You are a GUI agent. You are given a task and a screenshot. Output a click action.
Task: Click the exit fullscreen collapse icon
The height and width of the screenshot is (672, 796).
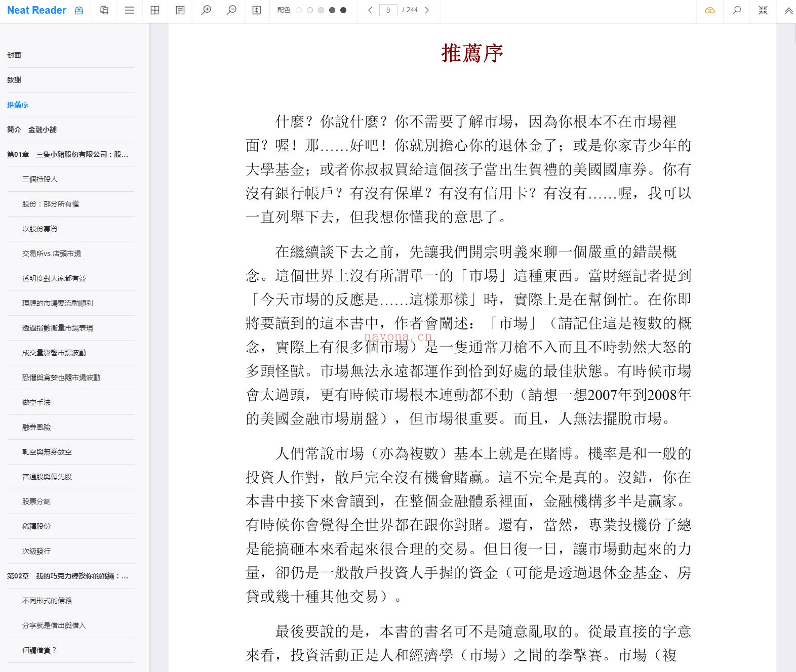pyautogui.click(x=763, y=10)
